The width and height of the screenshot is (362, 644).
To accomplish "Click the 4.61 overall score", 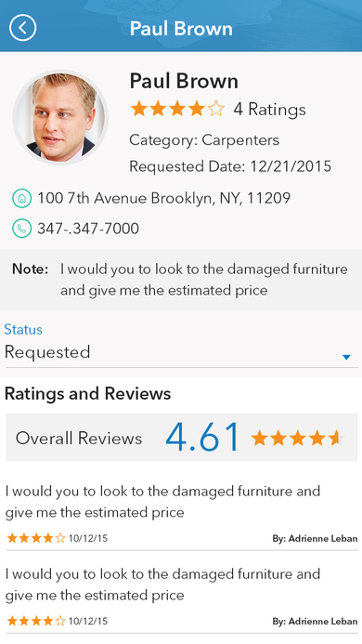I will tap(202, 438).
